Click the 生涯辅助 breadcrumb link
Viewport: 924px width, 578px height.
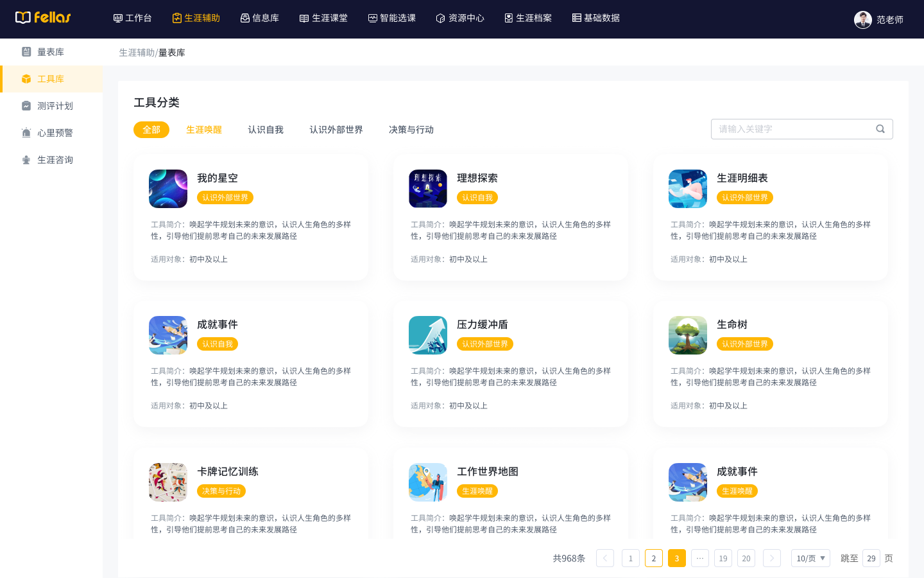pyautogui.click(x=135, y=52)
